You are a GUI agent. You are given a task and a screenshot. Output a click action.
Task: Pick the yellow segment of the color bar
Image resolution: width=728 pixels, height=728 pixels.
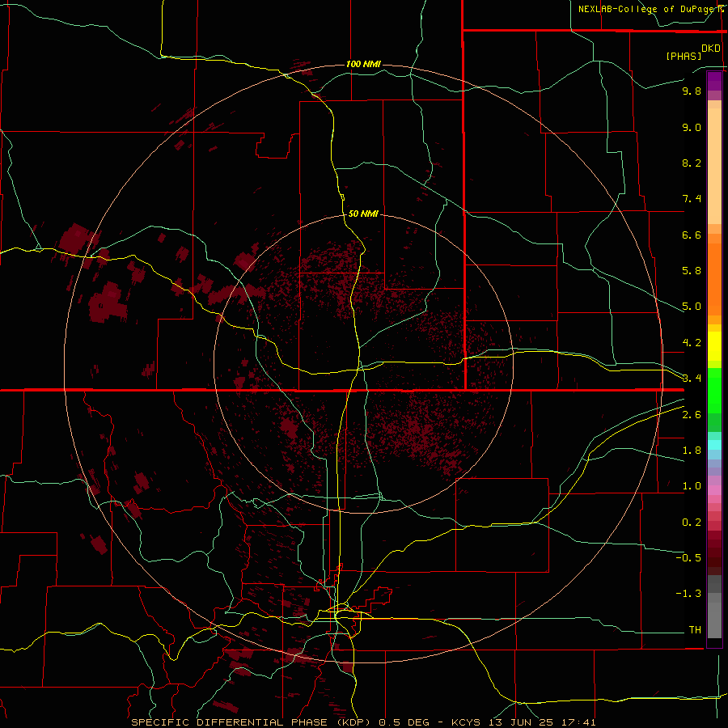pyautogui.click(x=714, y=346)
